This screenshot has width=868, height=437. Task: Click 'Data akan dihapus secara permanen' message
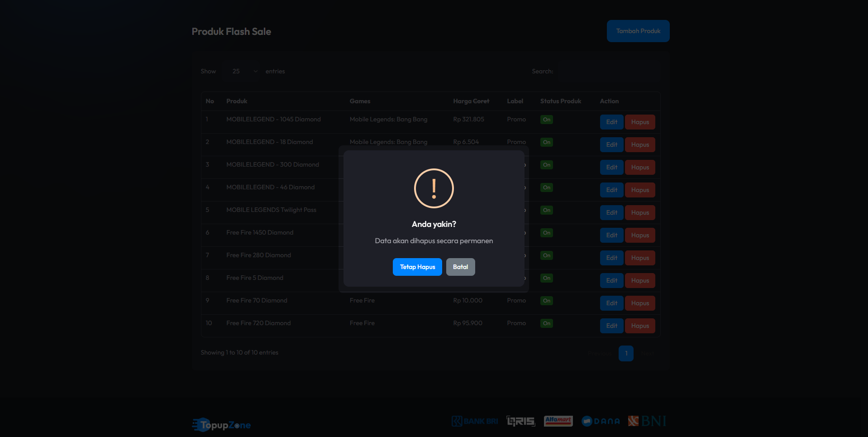[434, 241]
